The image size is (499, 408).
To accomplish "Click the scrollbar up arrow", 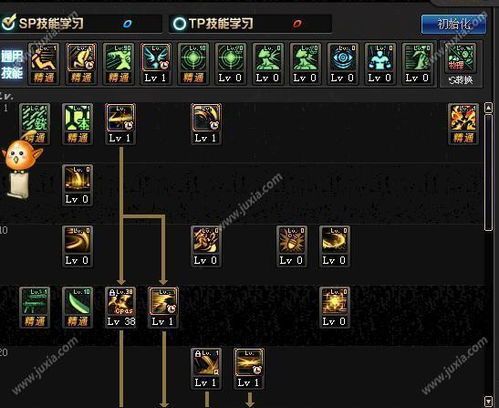I will pyautogui.click(x=488, y=108).
